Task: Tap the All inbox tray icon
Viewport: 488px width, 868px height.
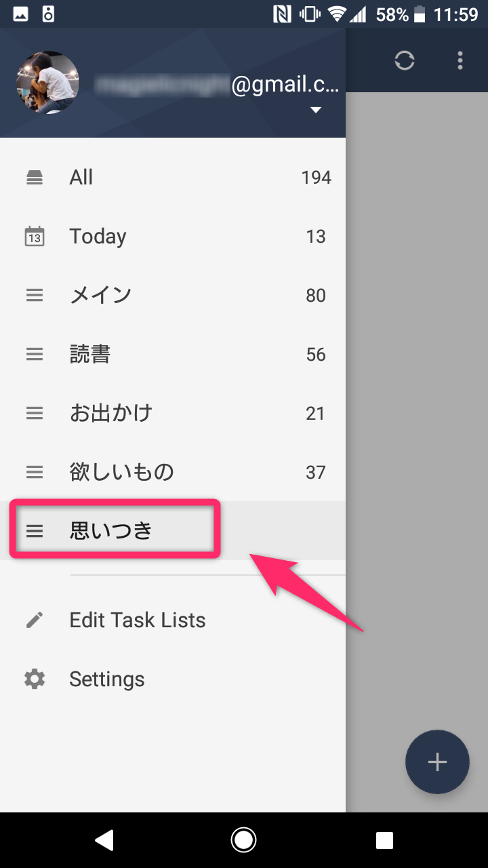Action: pyautogui.click(x=35, y=178)
